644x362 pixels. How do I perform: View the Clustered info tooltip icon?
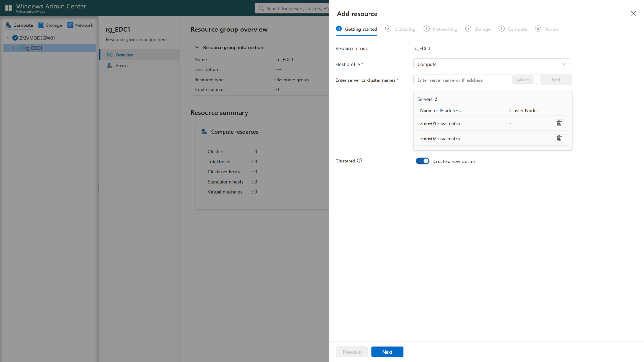(x=358, y=160)
